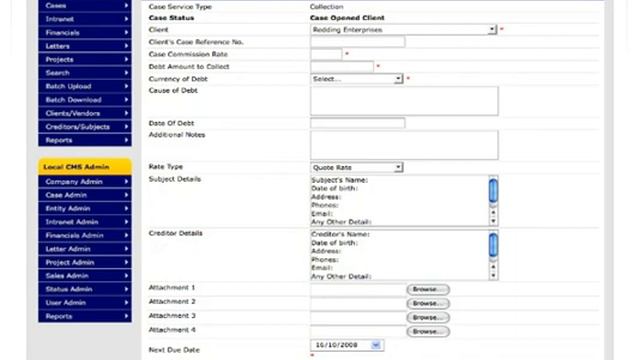Open the Search menu

pyautogui.click(x=85, y=73)
